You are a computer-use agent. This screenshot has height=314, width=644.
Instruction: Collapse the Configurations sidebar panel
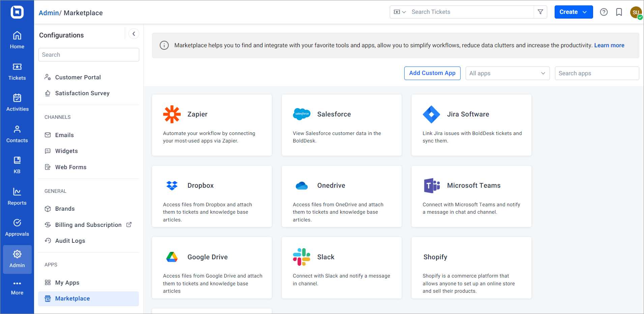pyautogui.click(x=134, y=34)
